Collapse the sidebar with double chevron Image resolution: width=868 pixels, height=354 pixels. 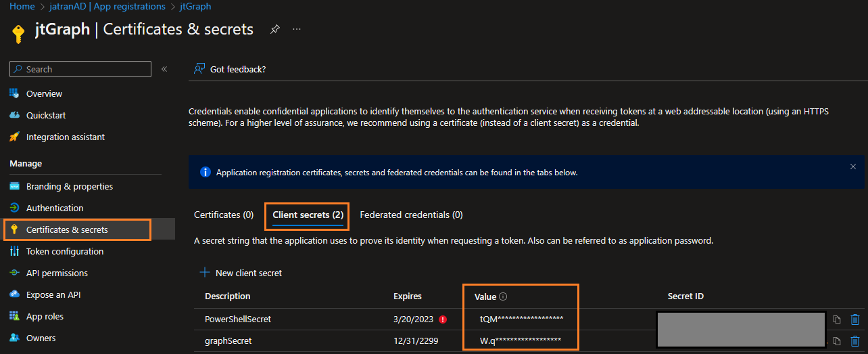click(x=164, y=69)
